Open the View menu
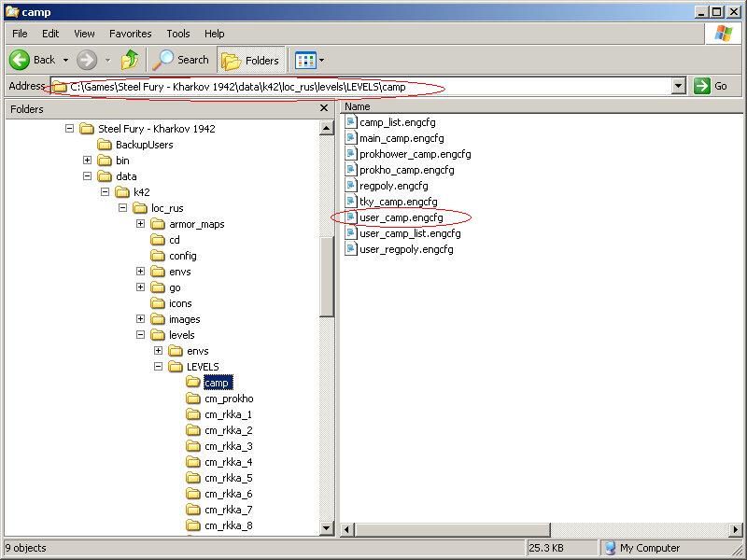The image size is (747, 560). point(84,34)
